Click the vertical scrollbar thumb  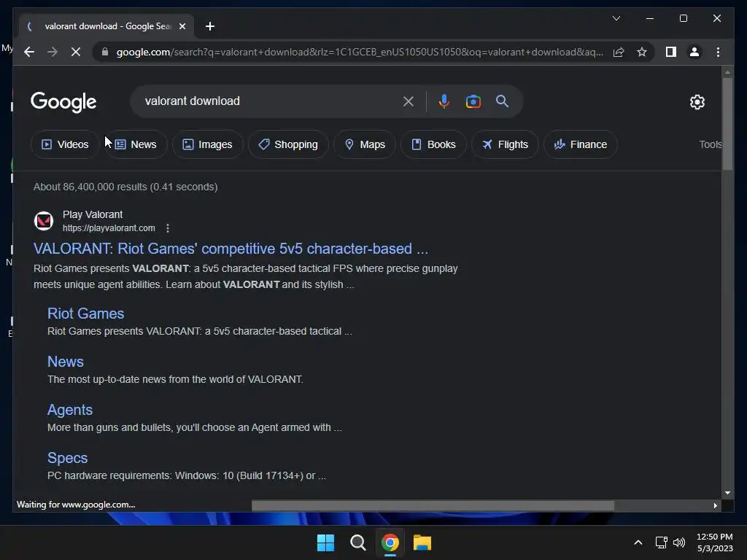point(727,123)
